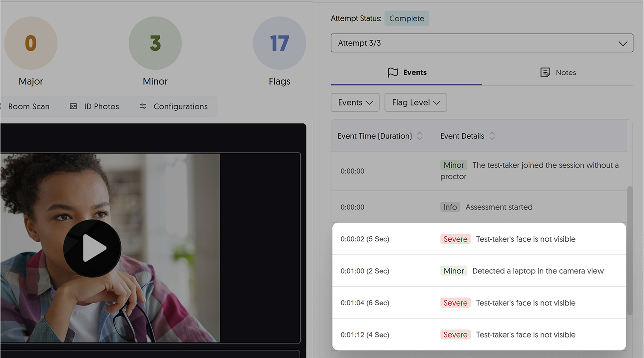Expand the Events filter dropdown
This screenshot has width=644, height=358.
(x=355, y=102)
